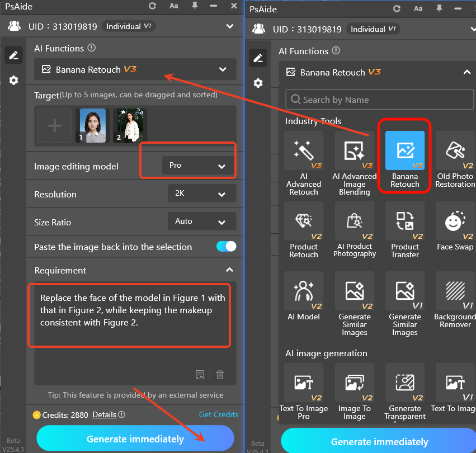Launch the Face Swap tool

(455, 230)
